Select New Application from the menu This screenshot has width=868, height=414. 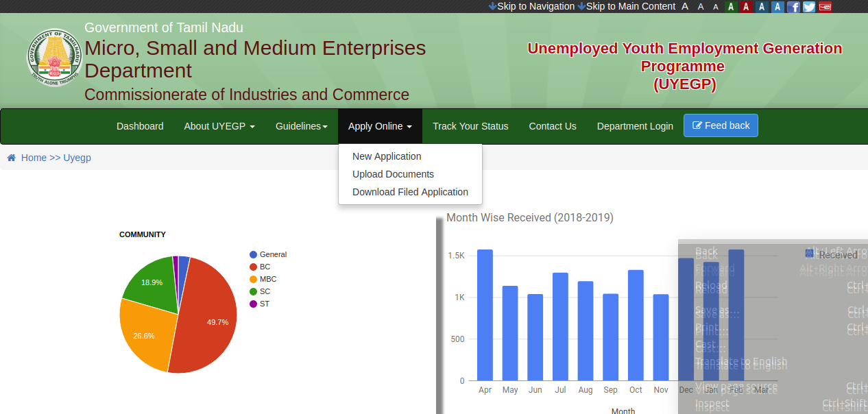[386, 156]
